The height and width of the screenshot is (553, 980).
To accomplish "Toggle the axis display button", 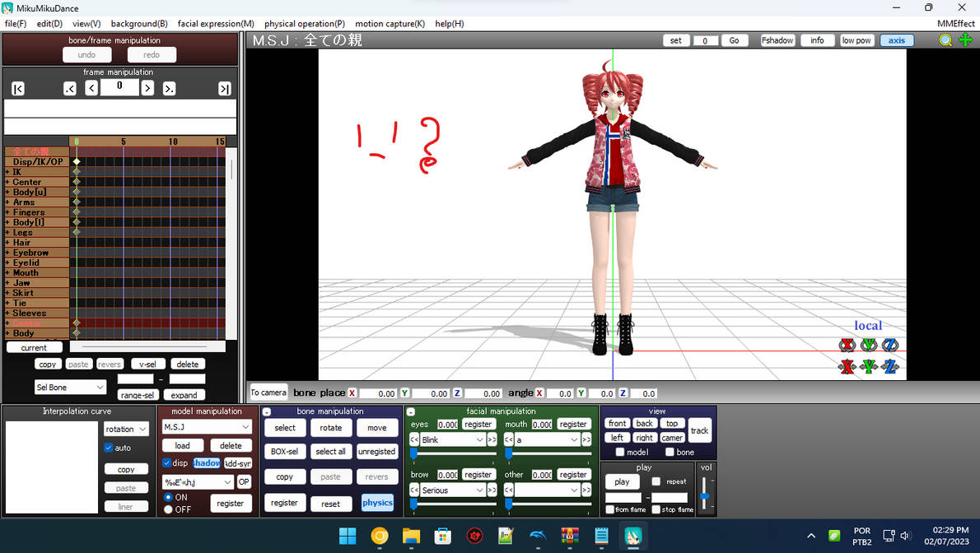I will pos(897,40).
